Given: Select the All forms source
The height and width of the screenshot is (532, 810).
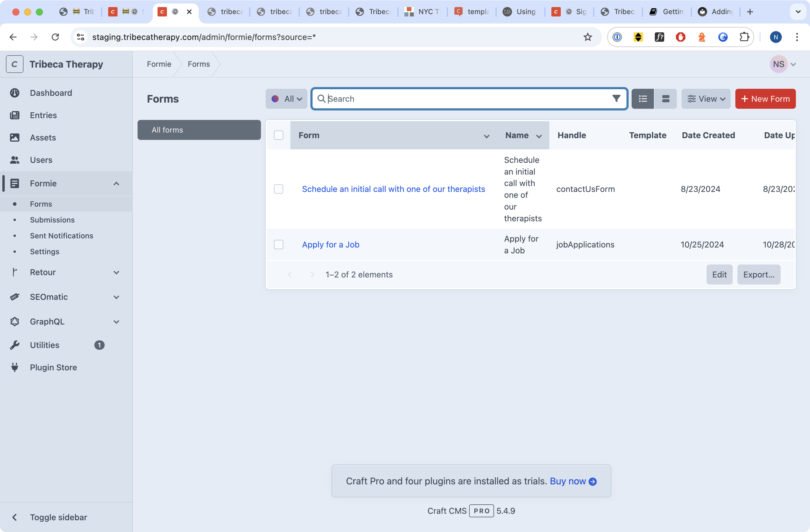Looking at the screenshot, I should point(199,130).
